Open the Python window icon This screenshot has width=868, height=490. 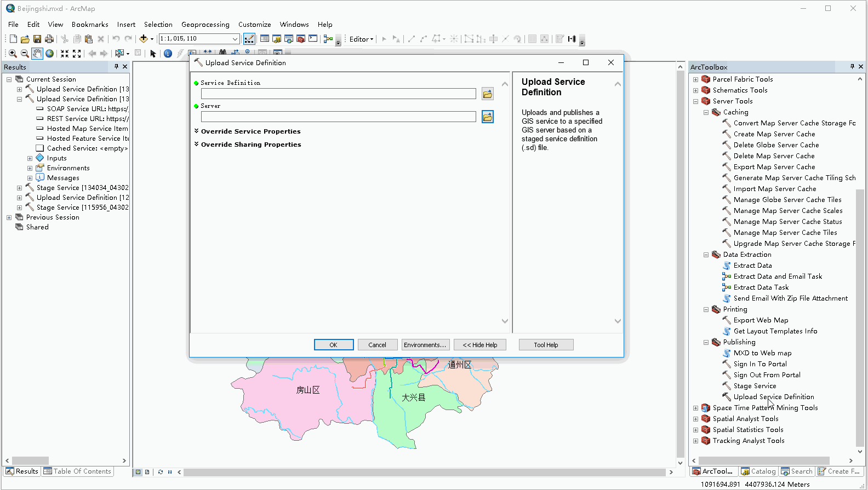point(313,39)
